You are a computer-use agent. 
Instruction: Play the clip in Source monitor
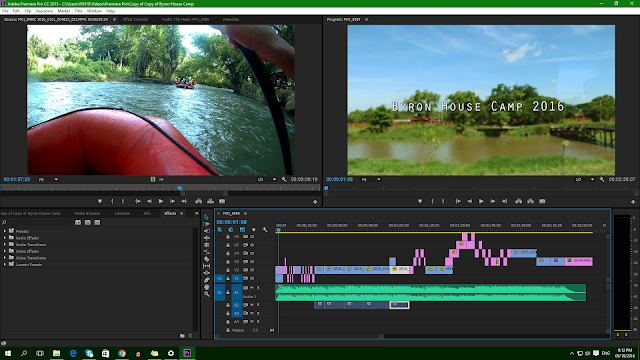coord(161,201)
